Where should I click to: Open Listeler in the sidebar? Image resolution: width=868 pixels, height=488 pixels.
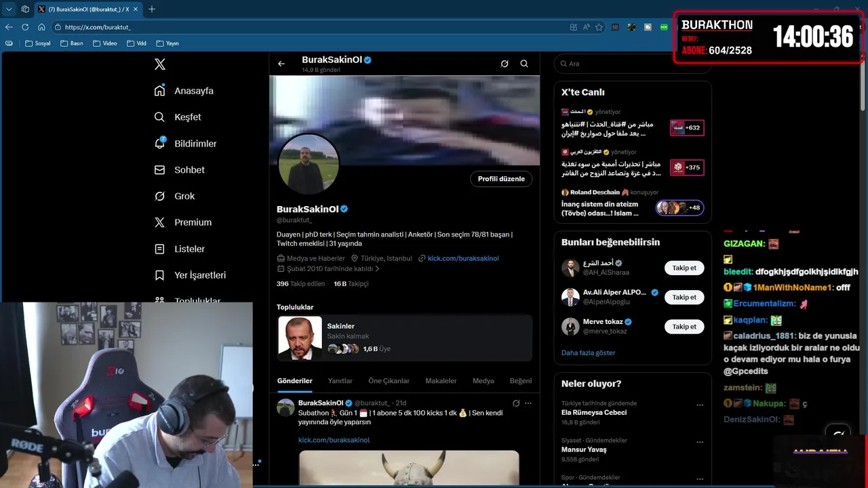tap(179, 249)
